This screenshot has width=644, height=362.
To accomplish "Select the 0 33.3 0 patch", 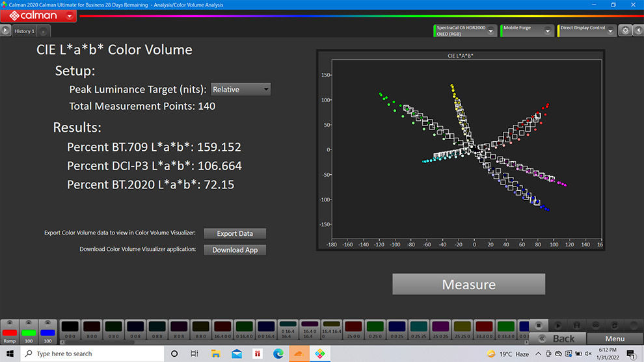I will pyautogui.click(x=505, y=330).
